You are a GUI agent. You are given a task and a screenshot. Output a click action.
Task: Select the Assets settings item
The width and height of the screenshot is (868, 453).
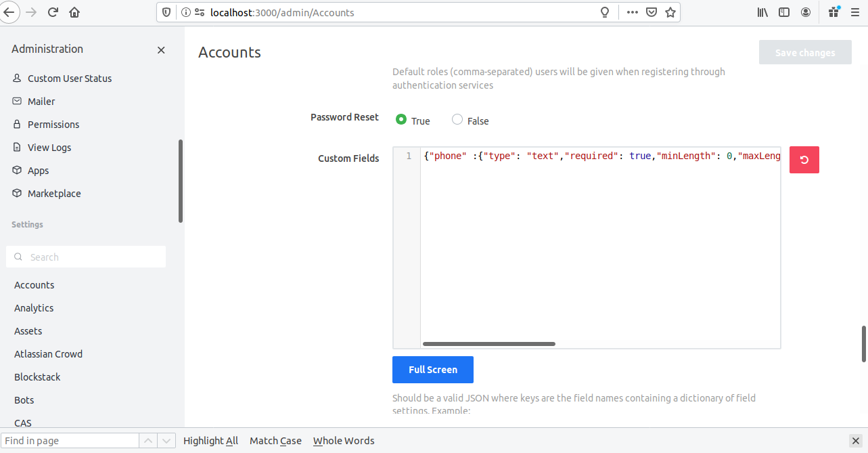28,331
